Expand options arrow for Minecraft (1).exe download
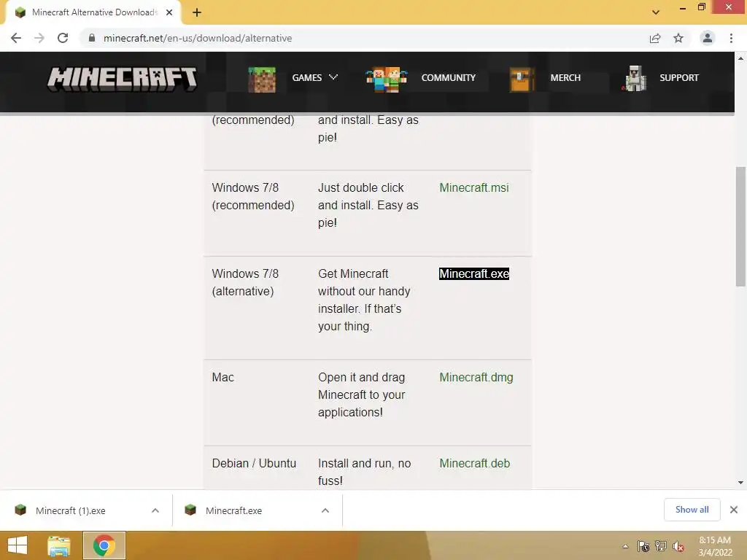This screenshot has width=747, height=560. pyautogui.click(x=155, y=510)
